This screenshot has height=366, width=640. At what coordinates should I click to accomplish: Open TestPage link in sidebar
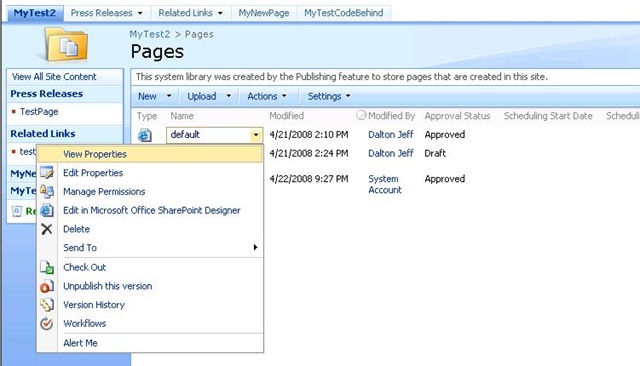[x=39, y=112]
